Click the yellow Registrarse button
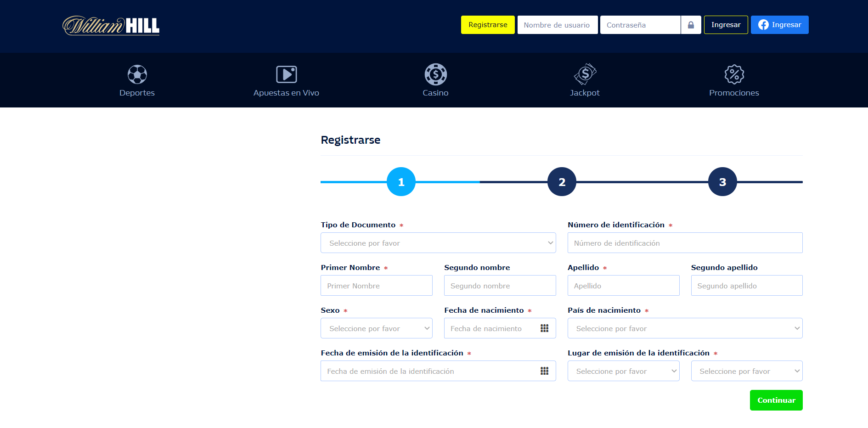This screenshot has width=868, height=428. pos(488,25)
